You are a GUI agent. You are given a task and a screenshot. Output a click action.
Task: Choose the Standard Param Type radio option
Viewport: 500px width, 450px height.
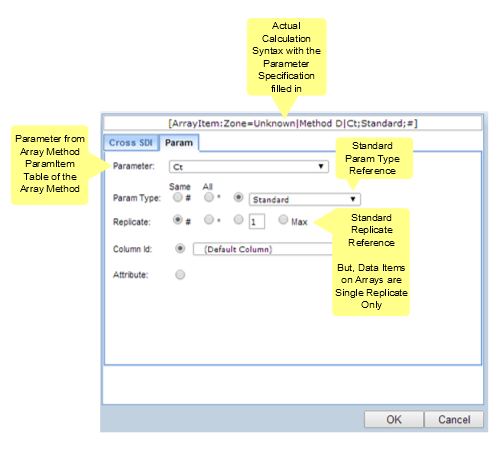click(238, 197)
